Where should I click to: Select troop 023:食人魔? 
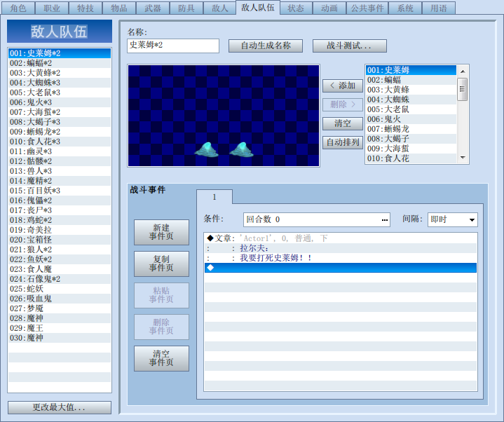pyautogui.click(x=60, y=269)
